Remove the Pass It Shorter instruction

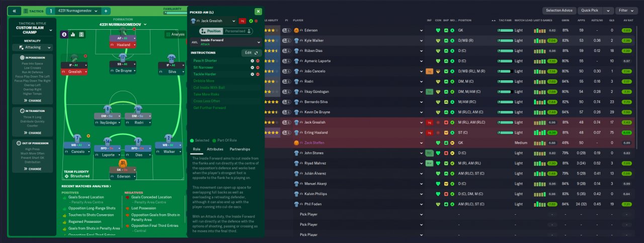coord(258,60)
